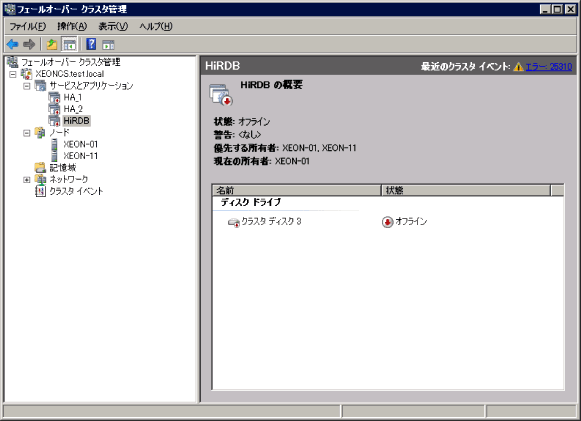
Task: Select HA_1 in the tree
Action: (x=73, y=97)
